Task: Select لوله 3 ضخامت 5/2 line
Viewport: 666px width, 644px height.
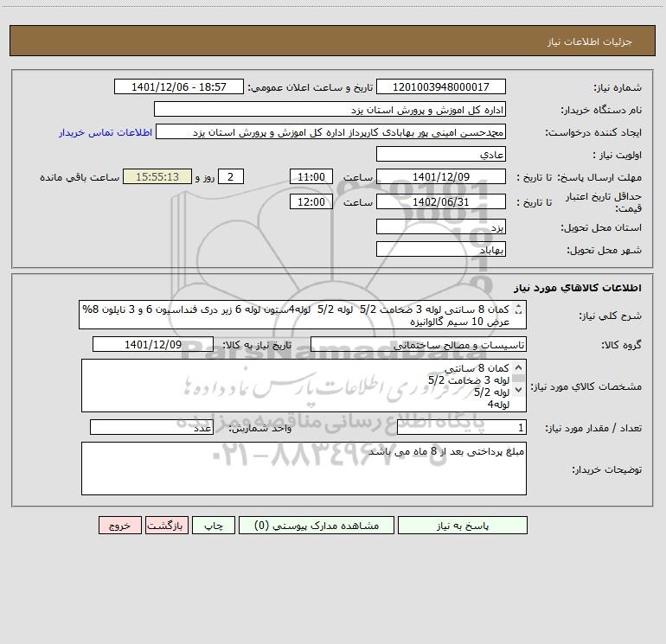Action: tap(469, 380)
